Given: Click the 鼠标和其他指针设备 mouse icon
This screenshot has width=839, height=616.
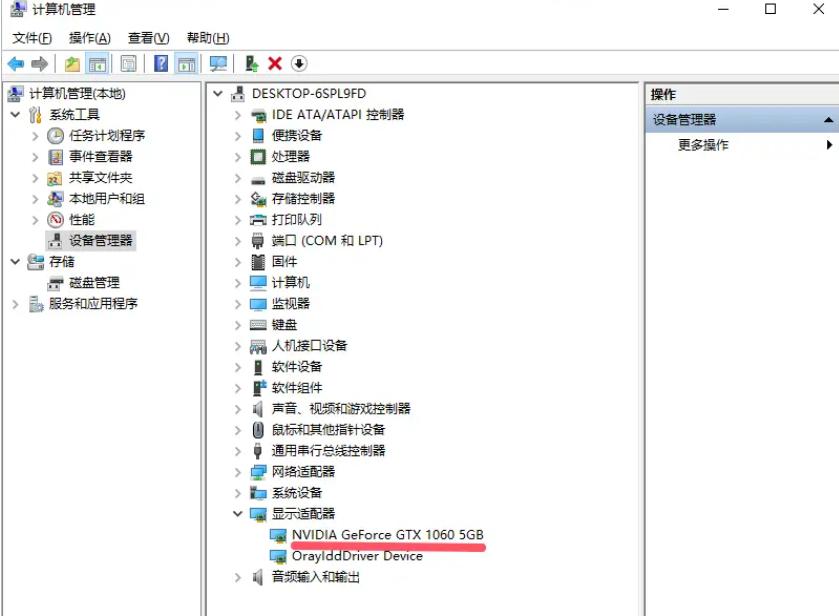Looking at the screenshot, I should tap(258, 430).
